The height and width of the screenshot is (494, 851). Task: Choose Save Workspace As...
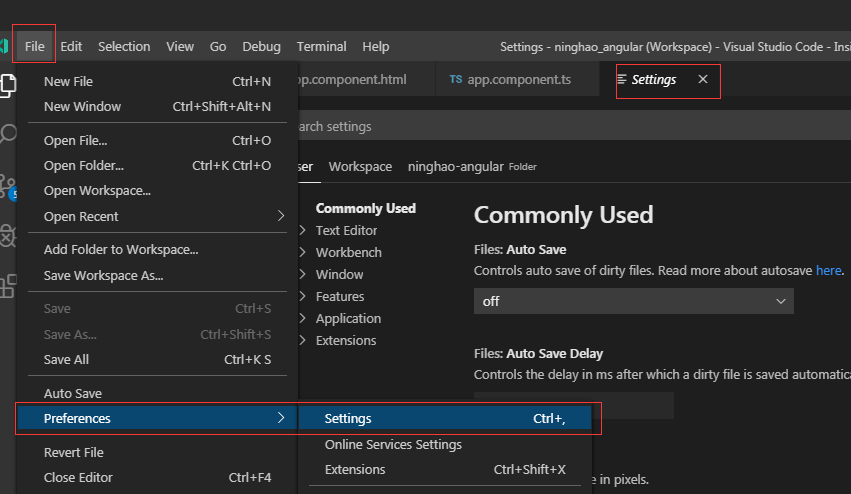click(157, 276)
